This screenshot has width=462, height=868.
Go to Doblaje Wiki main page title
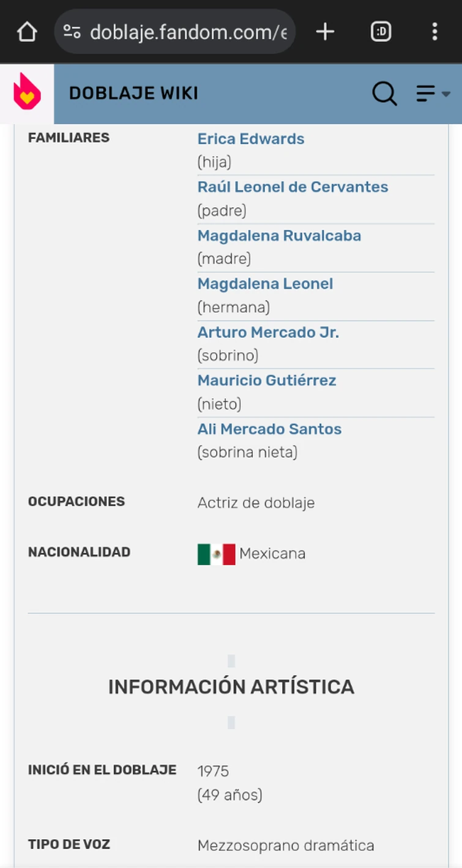(x=133, y=93)
